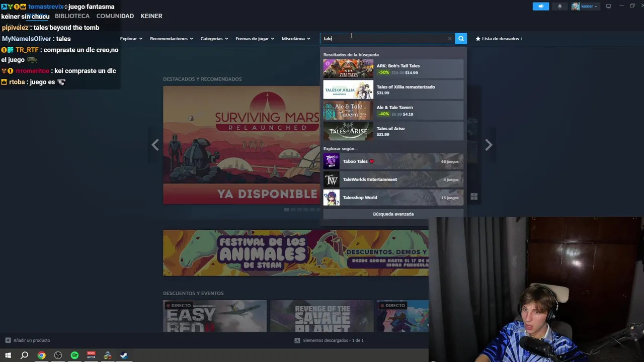
Task: Click Búsqueda avanzada button
Action: click(393, 214)
